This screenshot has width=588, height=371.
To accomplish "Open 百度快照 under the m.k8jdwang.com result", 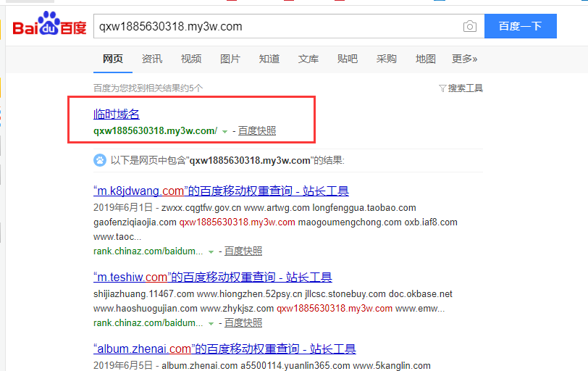I will (x=243, y=251).
